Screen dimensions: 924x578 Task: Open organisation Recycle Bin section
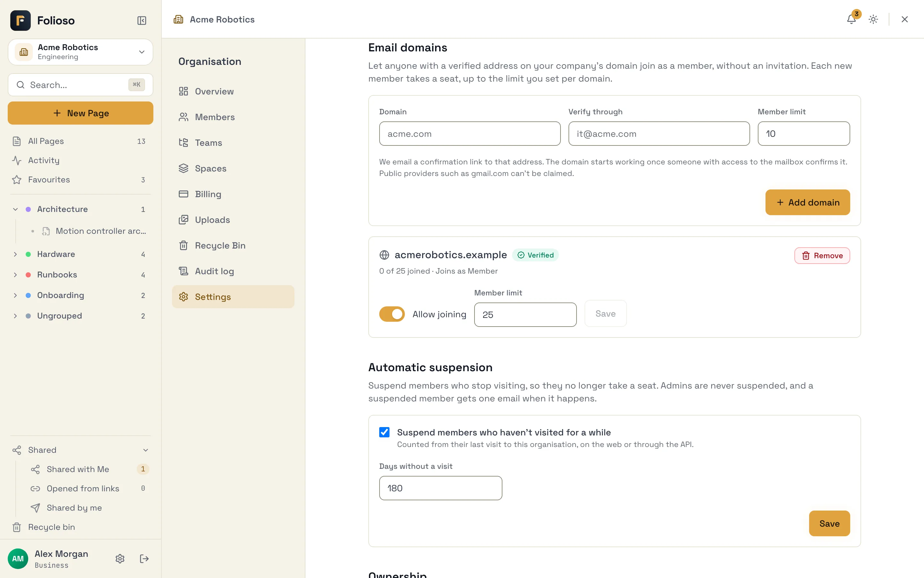click(x=233, y=245)
